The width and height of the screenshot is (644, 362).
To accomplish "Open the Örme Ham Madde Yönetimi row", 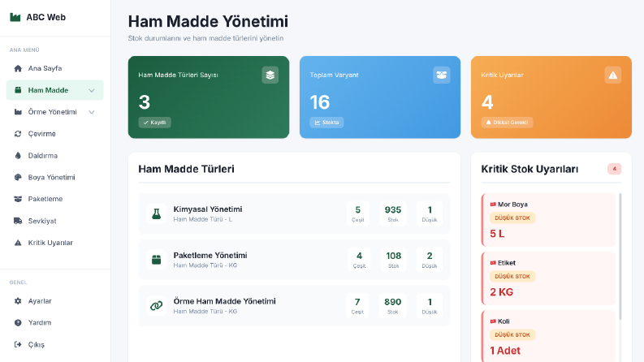I will 294,306.
